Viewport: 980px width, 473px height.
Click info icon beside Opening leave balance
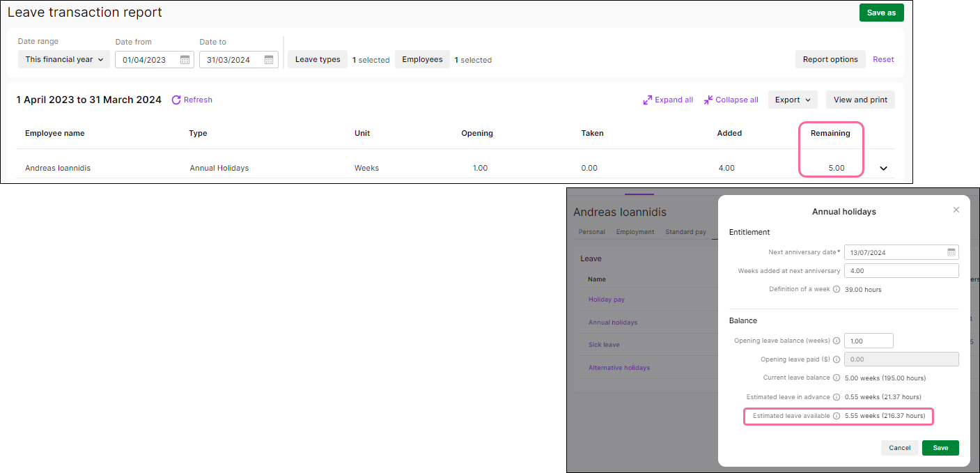837,341
